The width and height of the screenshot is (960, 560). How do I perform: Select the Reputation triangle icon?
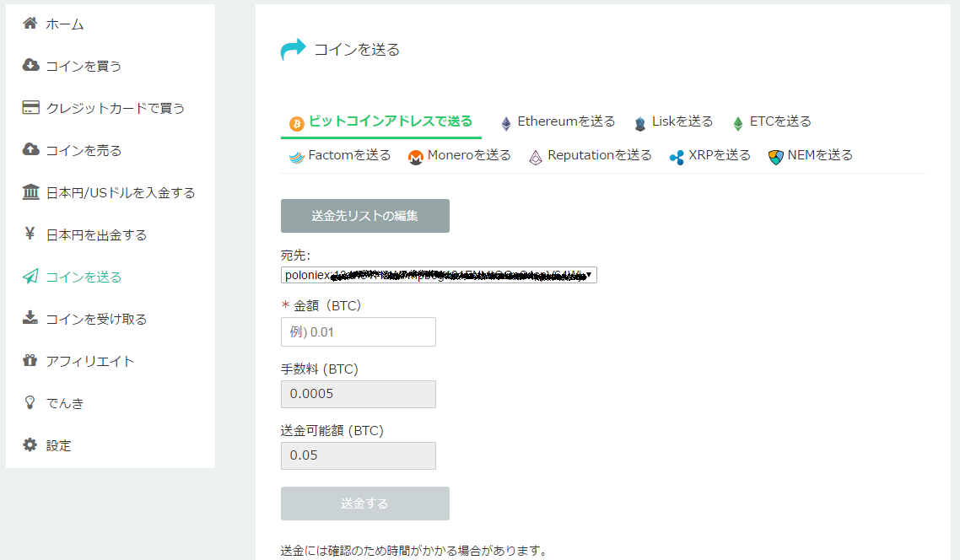click(x=536, y=155)
